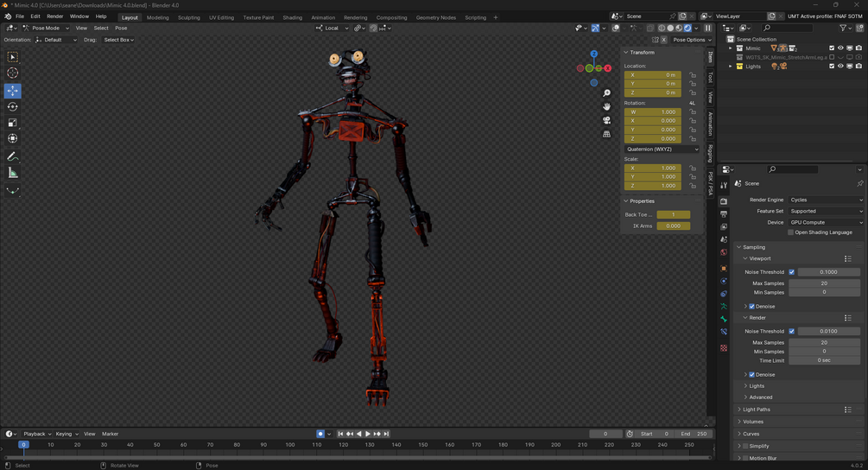Enable Open Shading Language checkbox
The image size is (868, 470).
790,232
